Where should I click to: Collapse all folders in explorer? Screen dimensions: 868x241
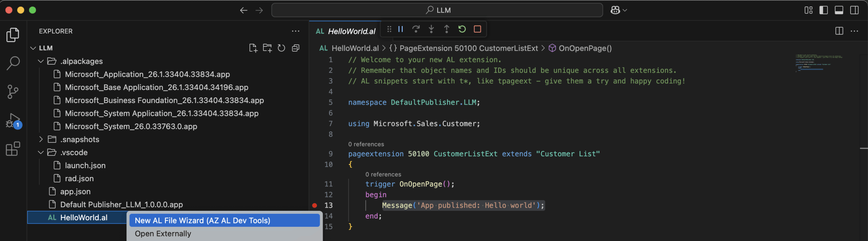(x=296, y=48)
